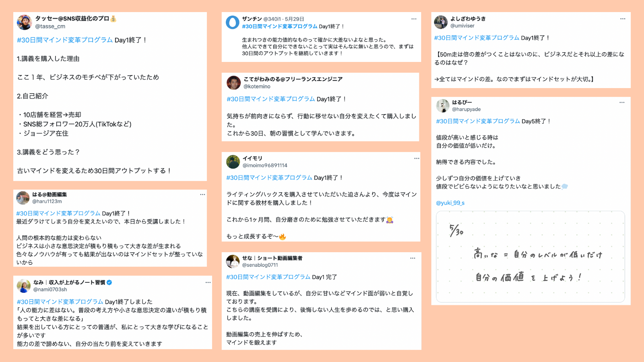Open the more menu on はるぴー's tweet

coord(622,103)
